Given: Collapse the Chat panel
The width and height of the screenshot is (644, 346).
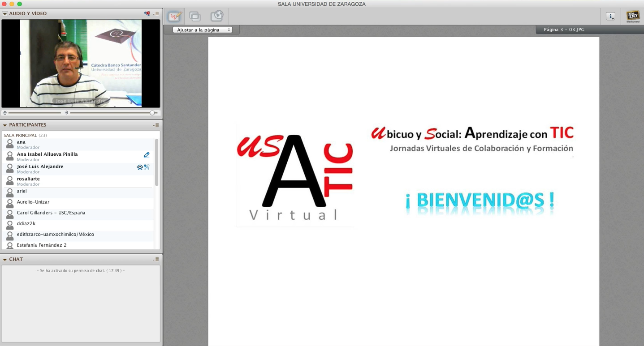Looking at the screenshot, I should [x=5, y=260].
